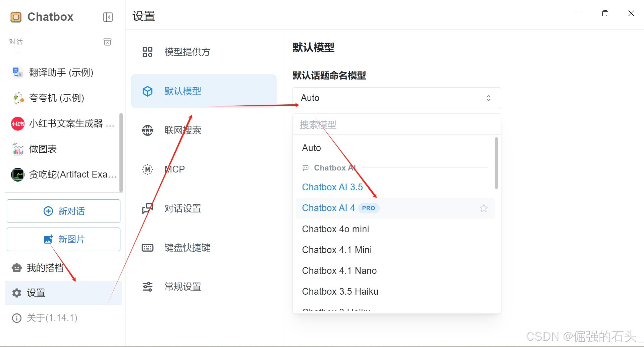Open 关于(1.14.1) about page
Viewport: 644px width, 347px height.
(63, 318)
